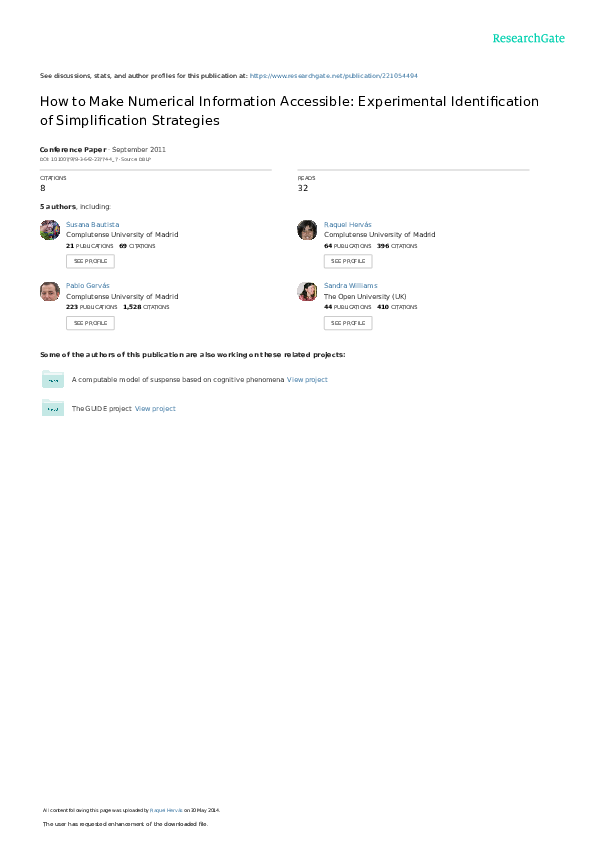The image size is (595, 841).
Task: Click the GUIDE project folder icon
Action: [53, 408]
